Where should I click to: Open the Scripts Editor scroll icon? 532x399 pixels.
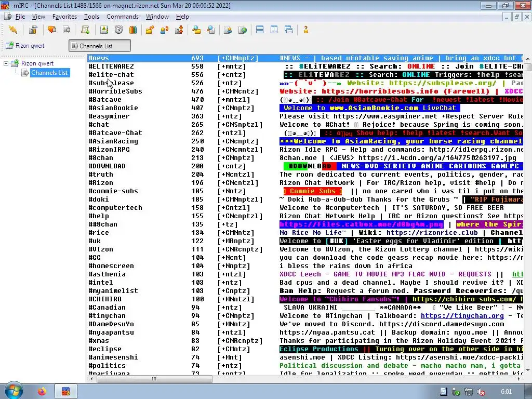point(85,30)
